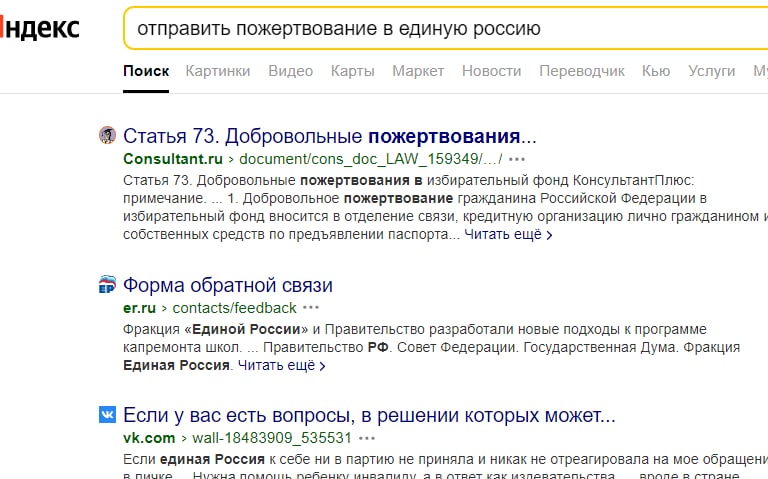Open the result 'Форма обратной связи'
The width and height of the screenshot is (768, 479).
coord(228,285)
